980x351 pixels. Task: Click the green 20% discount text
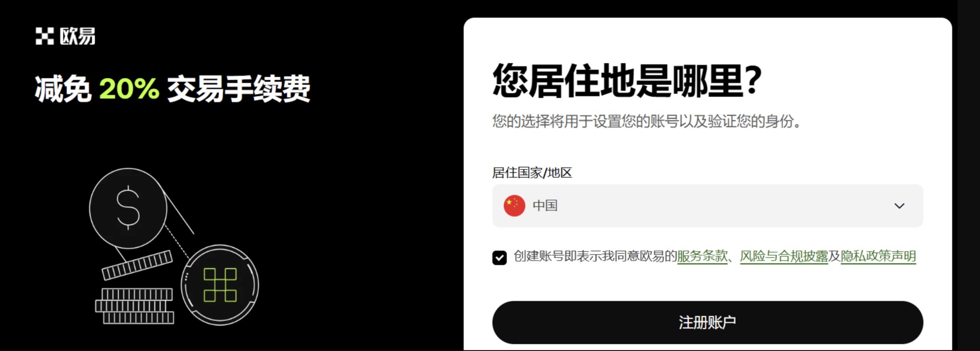click(x=129, y=89)
